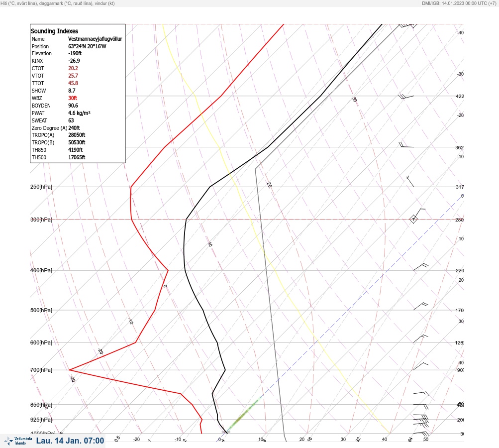The height and width of the screenshot is (448, 499).
Task: Click the position value 63°24'N 20°16'W
Action: coord(87,46)
